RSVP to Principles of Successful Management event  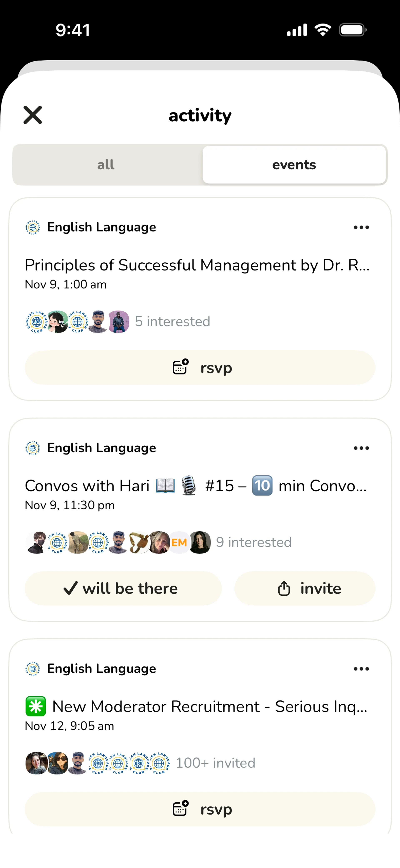pyautogui.click(x=200, y=368)
